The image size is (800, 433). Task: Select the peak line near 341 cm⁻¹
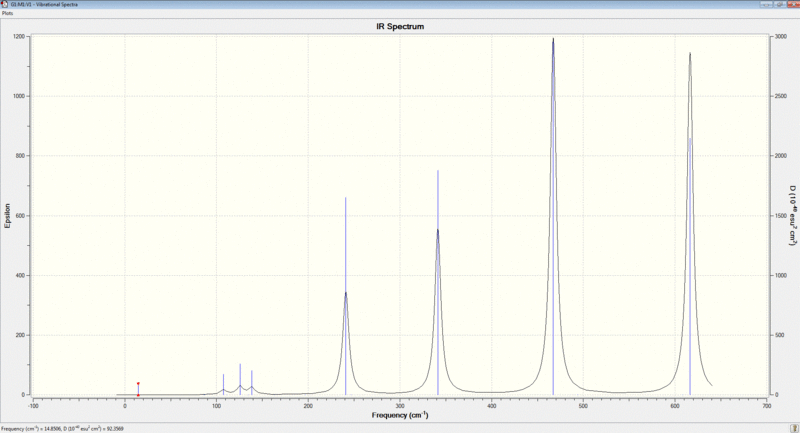(438, 283)
